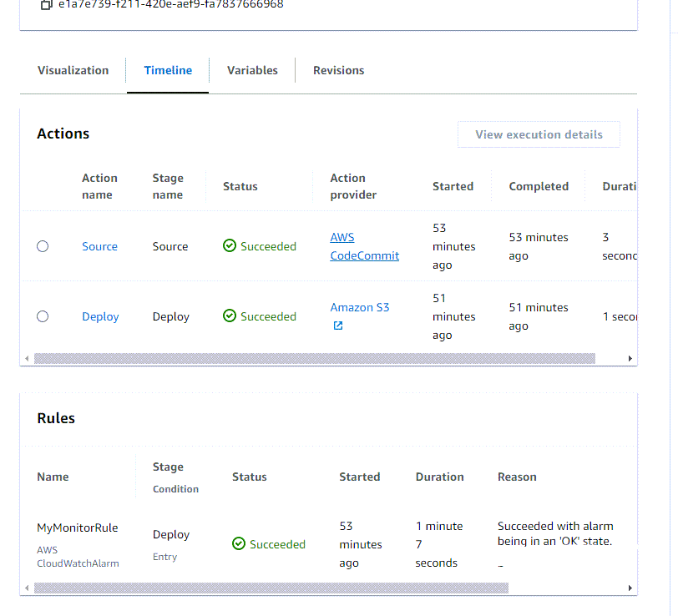Select the Source action radio button
The image size is (678, 616).
pyautogui.click(x=43, y=246)
